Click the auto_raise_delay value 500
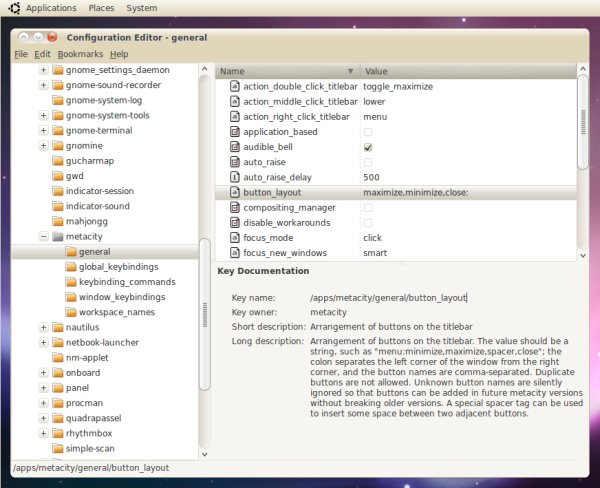Viewport: 600px width, 488px height. point(371,177)
